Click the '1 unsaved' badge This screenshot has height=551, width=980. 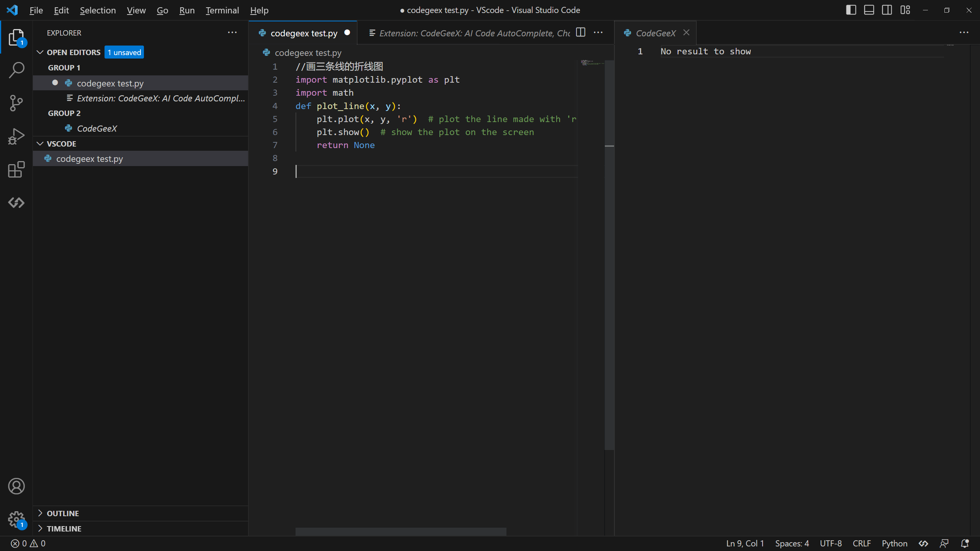click(124, 52)
